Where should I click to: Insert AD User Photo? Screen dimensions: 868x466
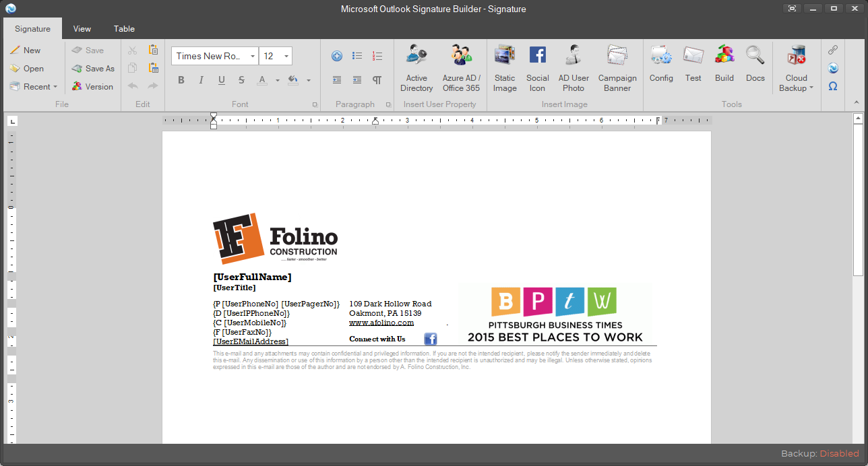(573, 68)
